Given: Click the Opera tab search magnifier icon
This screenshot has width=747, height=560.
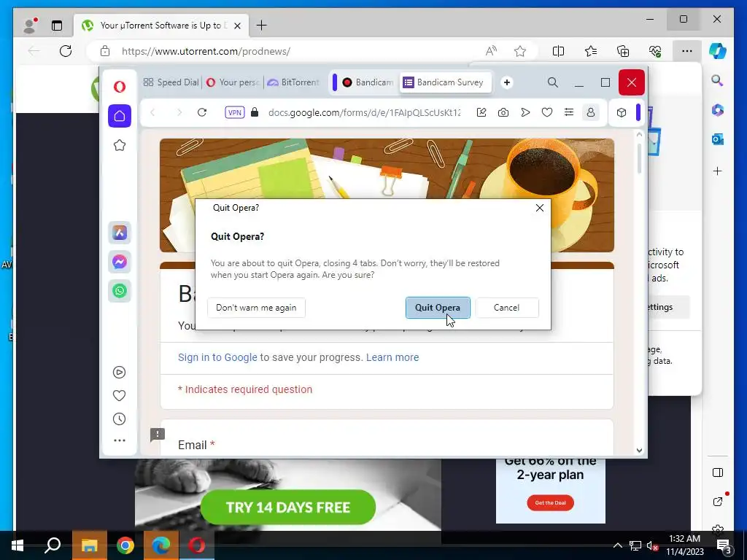Looking at the screenshot, I should point(553,82).
